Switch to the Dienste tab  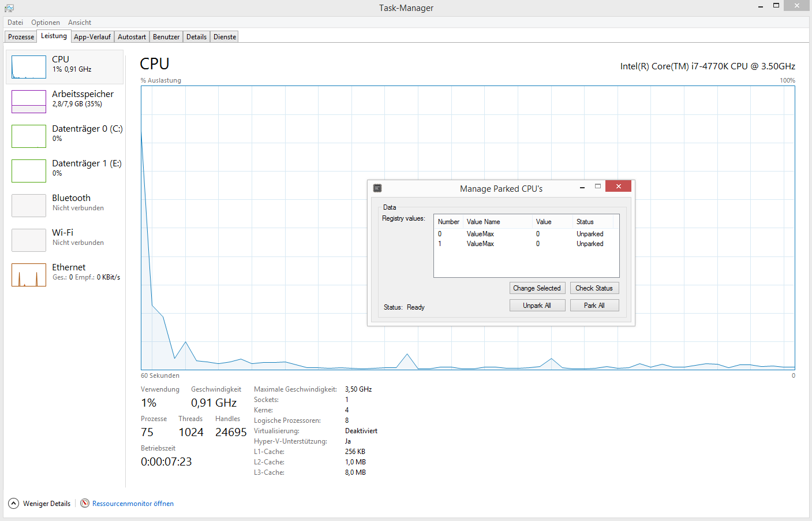coord(224,36)
